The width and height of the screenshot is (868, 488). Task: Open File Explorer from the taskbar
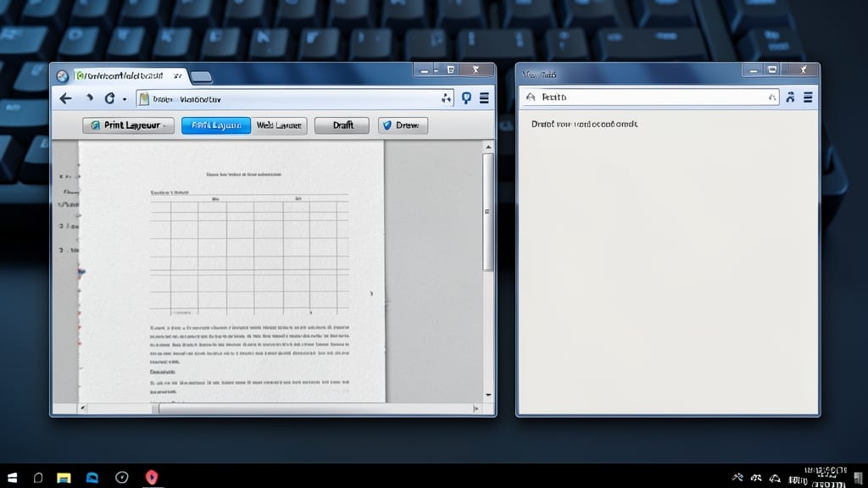coord(64,478)
